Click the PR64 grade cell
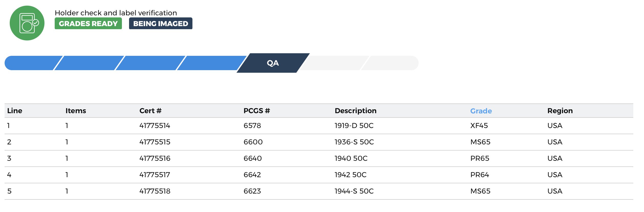This screenshot has height=212, width=644. coord(480,175)
